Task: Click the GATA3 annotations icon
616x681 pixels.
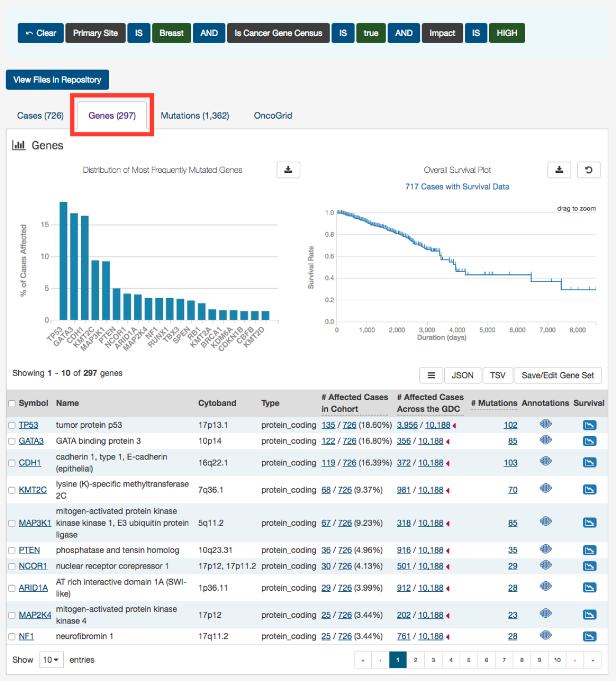Action: point(546,440)
